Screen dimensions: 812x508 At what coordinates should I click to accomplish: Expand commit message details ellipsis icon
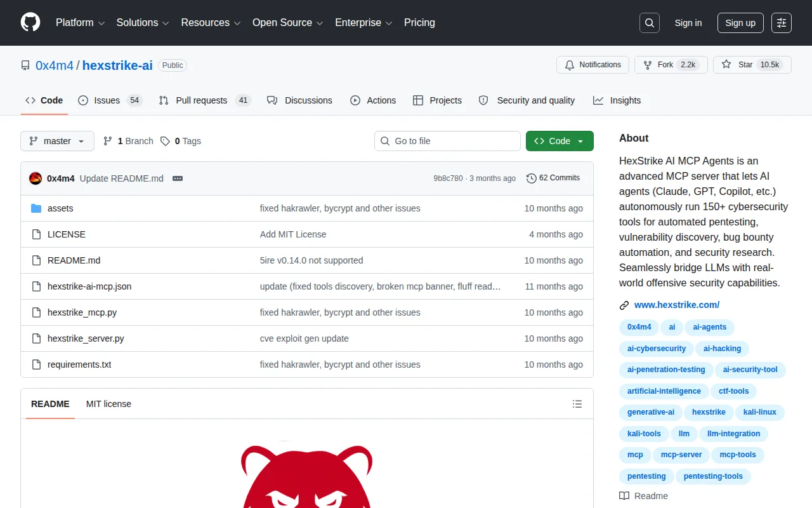pos(178,178)
